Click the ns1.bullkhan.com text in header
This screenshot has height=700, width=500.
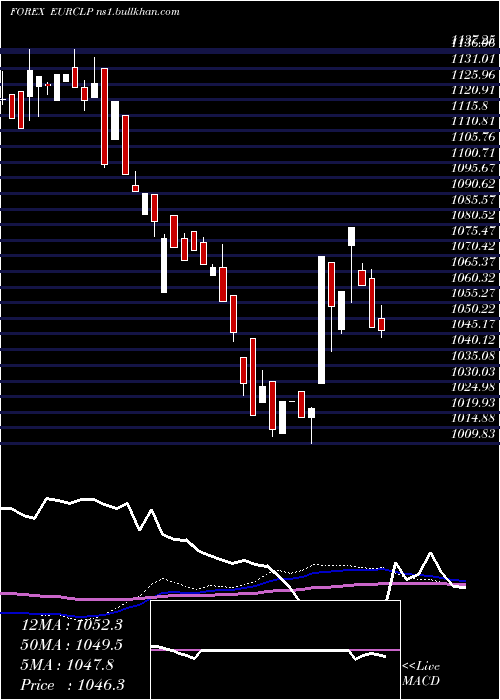point(138,12)
